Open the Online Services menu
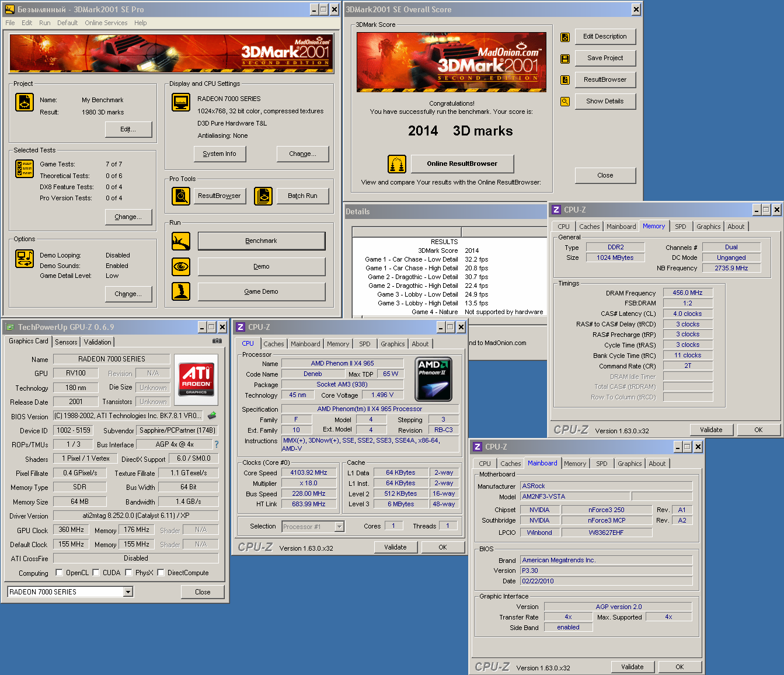 [x=106, y=23]
